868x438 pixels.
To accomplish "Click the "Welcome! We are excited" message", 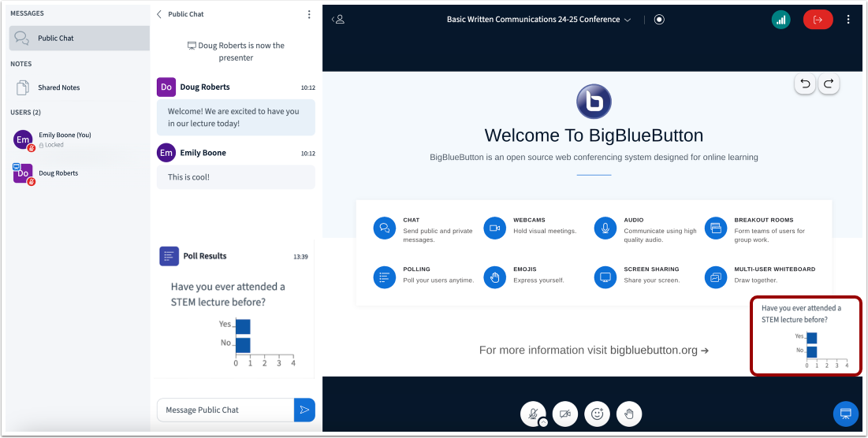I will [236, 117].
